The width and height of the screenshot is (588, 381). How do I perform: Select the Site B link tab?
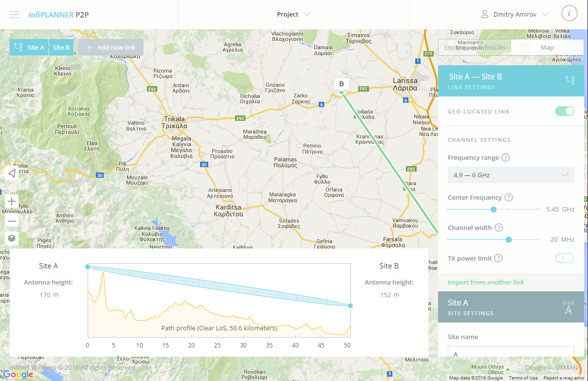point(61,47)
